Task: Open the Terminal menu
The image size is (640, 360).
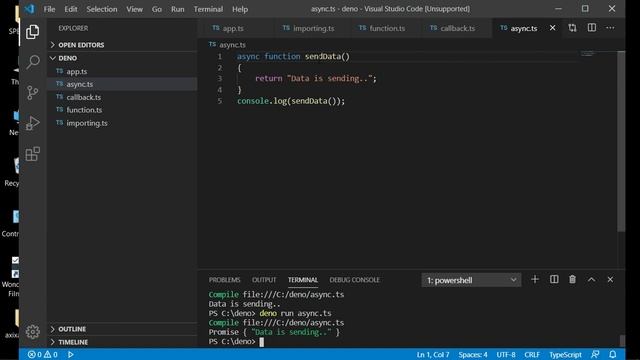Action: pyautogui.click(x=208, y=9)
